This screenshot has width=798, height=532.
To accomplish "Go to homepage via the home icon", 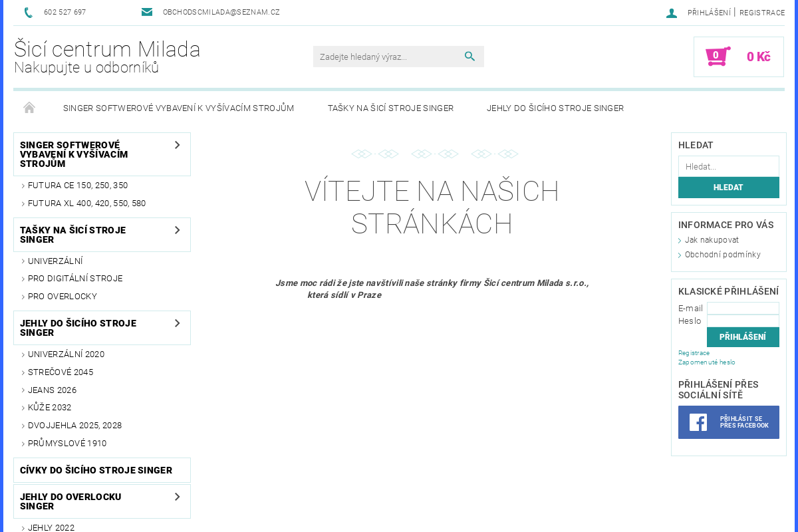I will coord(29,107).
